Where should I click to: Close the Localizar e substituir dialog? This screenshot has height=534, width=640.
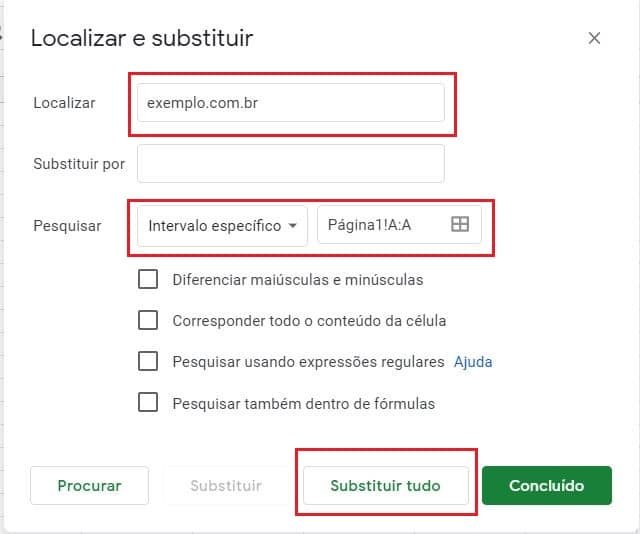[594, 39]
